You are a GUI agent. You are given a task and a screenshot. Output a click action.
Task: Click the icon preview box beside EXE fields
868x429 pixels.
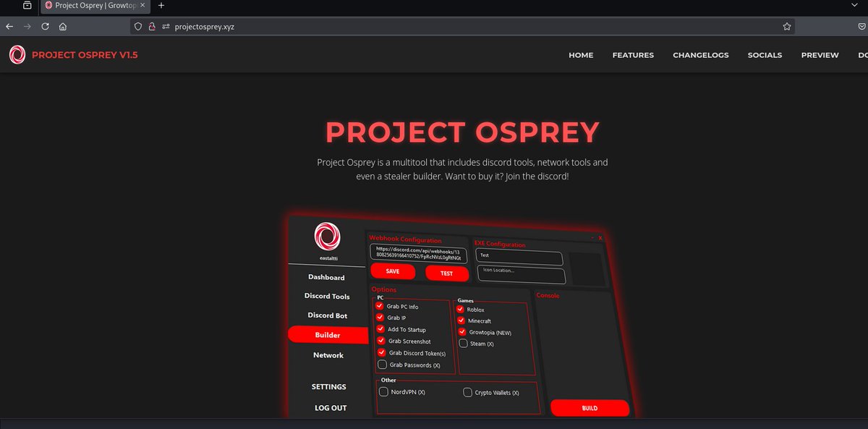(587, 269)
